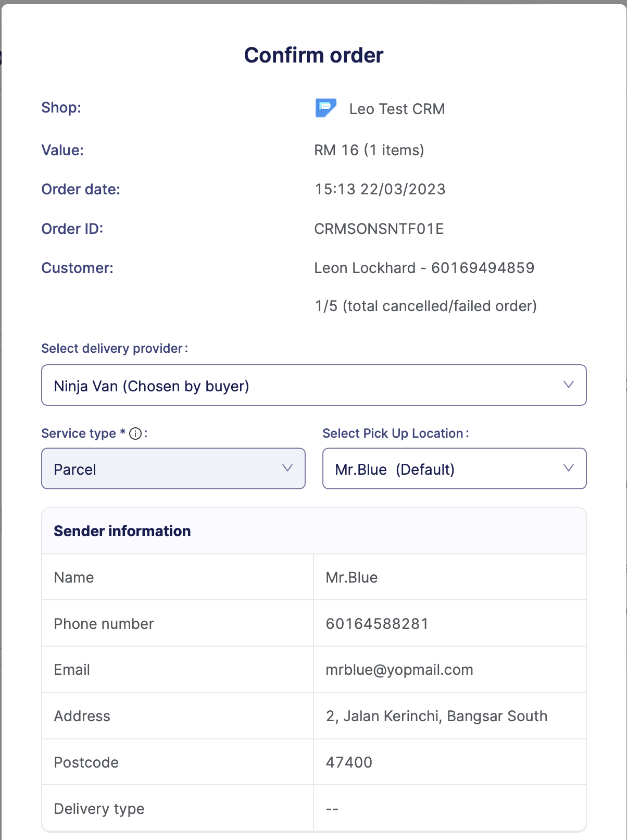Click the Leo Test CRM shop icon
Image resolution: width=627 pixels, height=840 pixels.
325,108
